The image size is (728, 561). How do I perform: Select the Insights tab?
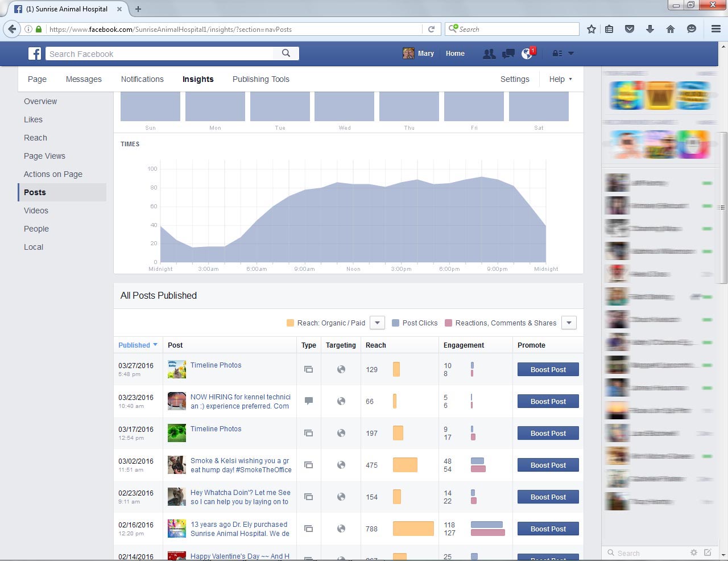pos(198,79)
